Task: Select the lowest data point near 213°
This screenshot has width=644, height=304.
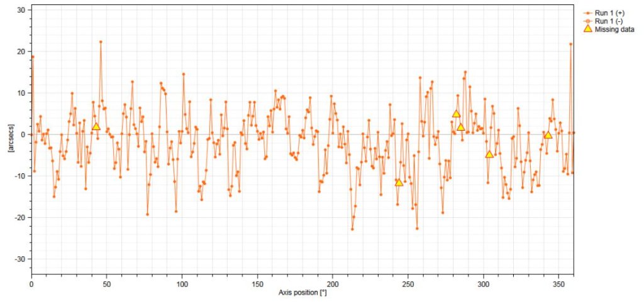Action: tap(352, 229)
